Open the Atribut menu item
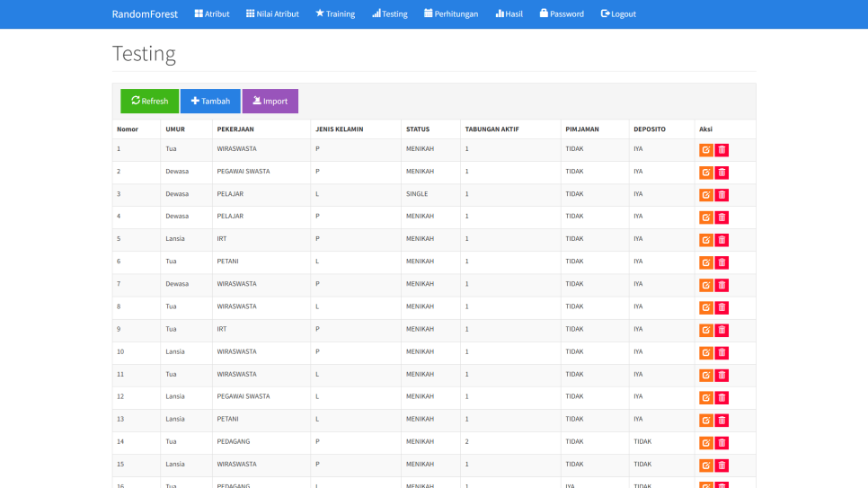Viewport: 868px width, 488px height. 212,14
